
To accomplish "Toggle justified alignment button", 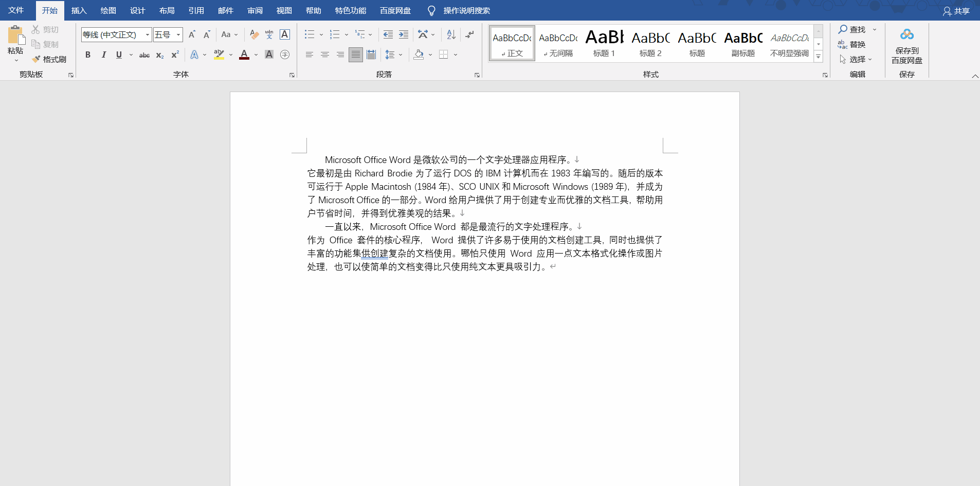I will [x=355, y=55].
